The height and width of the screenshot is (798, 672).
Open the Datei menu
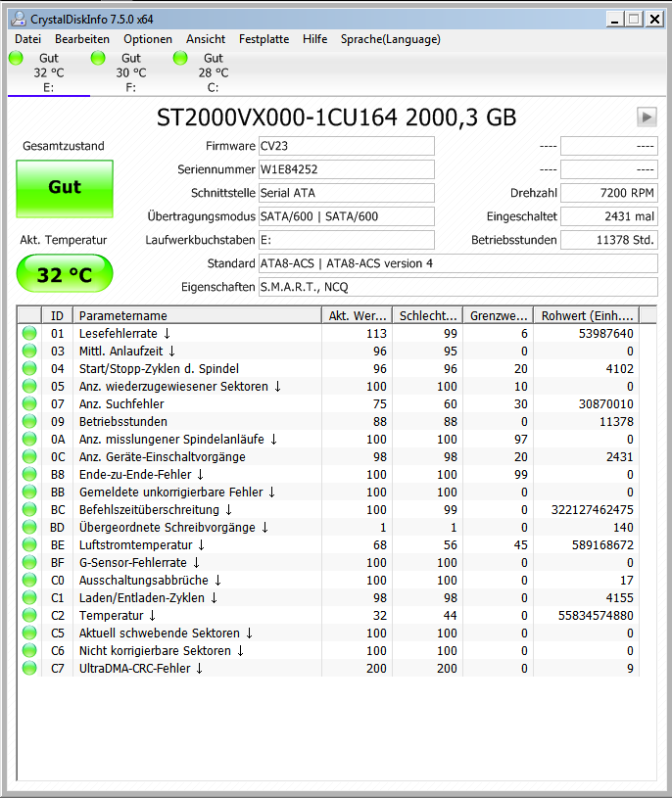click(28, 39)
